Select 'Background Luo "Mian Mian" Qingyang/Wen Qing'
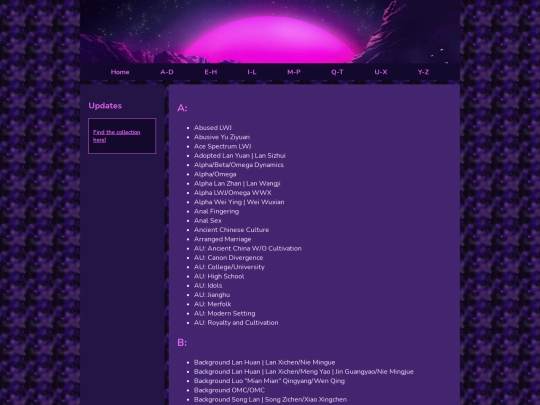This screenshot has height=405, width=540. point(269,381)
